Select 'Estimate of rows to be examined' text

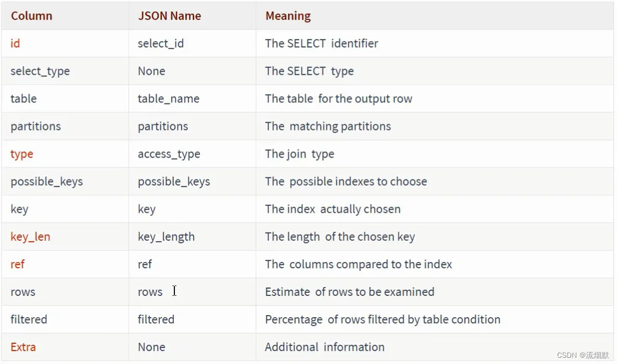[349, 292]
